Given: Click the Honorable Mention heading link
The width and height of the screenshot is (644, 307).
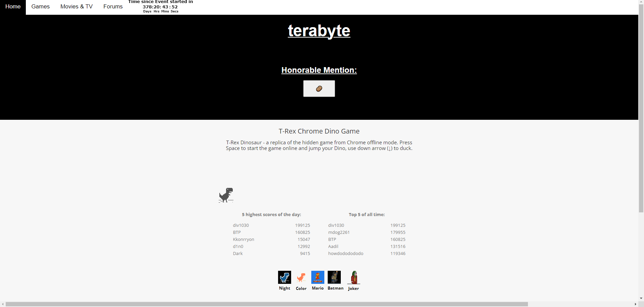Looking at the screenshot, I should point(319,70).
